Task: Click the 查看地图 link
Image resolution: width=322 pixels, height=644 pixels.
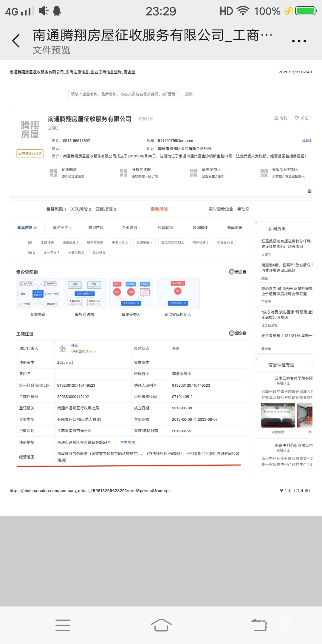Action: click(x=127, y=442)
